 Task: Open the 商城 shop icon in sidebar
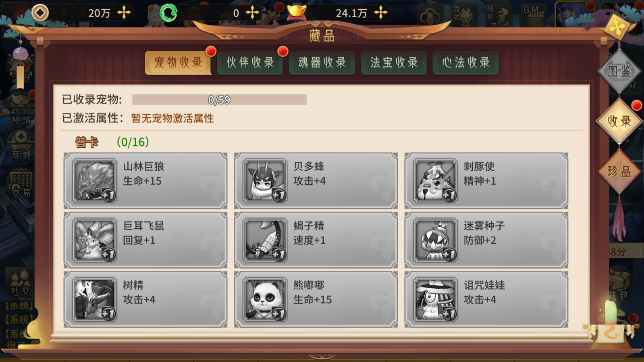click(x=21, y=146)
